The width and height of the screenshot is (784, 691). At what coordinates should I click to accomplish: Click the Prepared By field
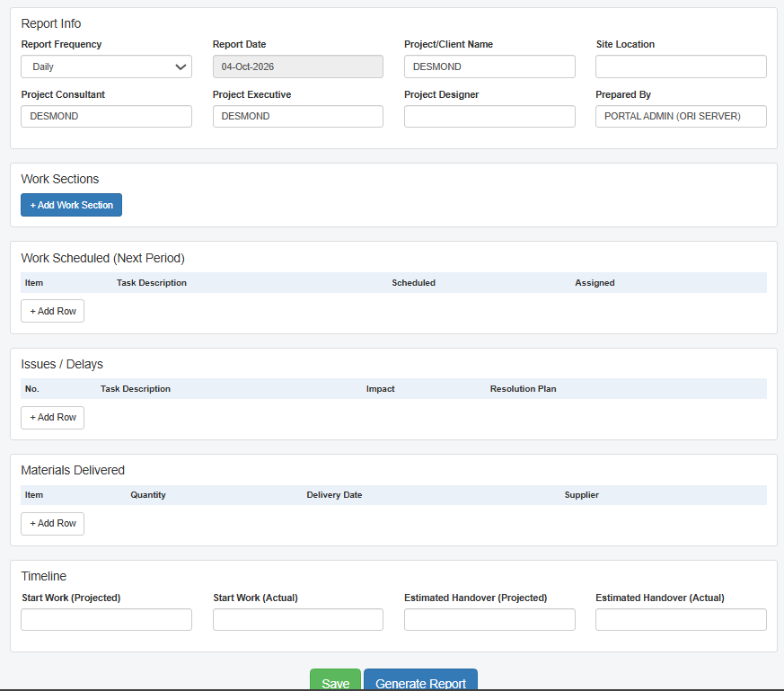(x=681, y=116)
